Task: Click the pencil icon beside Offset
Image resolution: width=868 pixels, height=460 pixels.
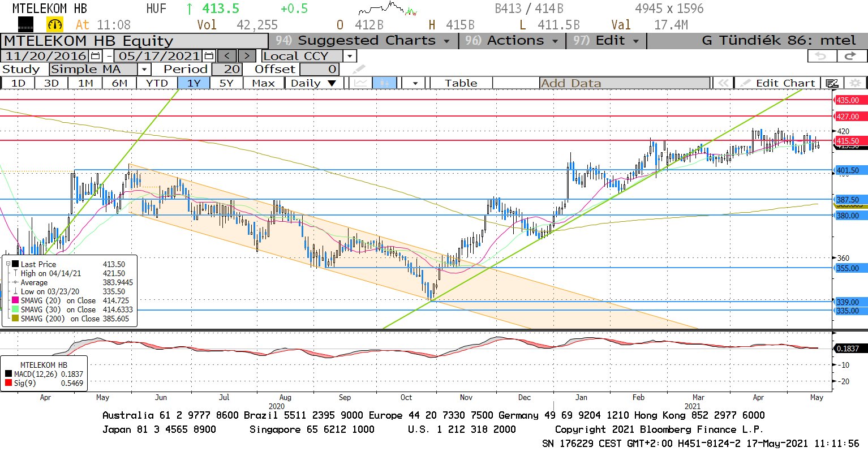Action: [359, 70]
